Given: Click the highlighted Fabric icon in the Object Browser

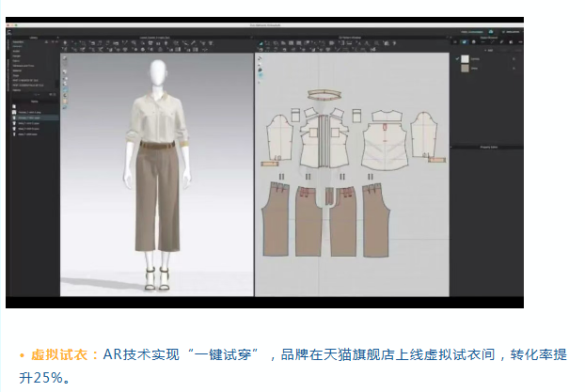Looking at the screenshot, I should pos(464,42).
